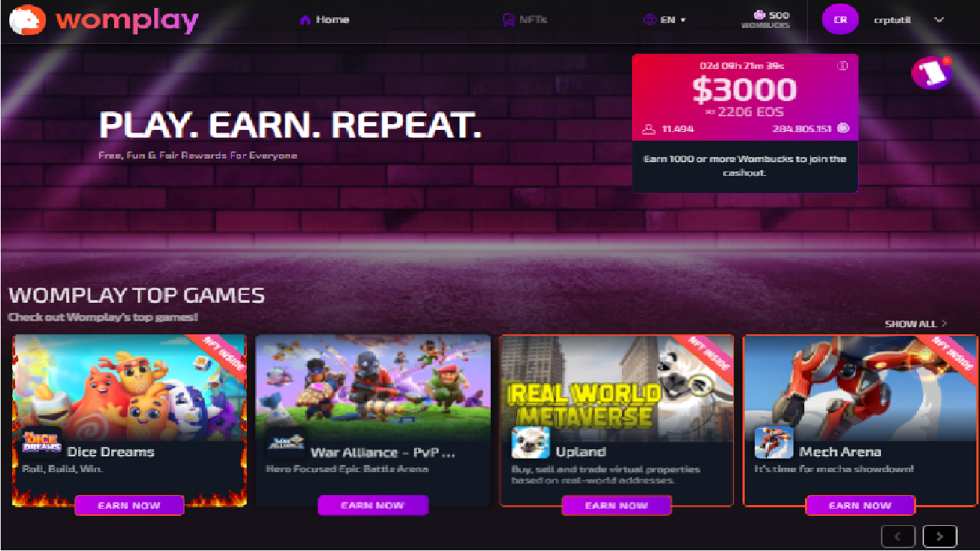The image size is (980, 551).
Task: Click the Wombucks coin icon in header
Action: click(x=760, y=14)
